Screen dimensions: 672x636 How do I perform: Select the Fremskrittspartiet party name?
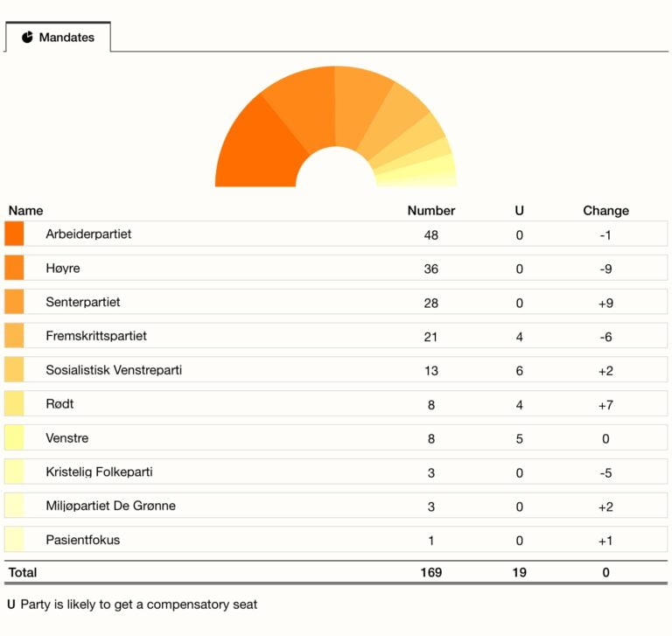(x=96, y=336)
